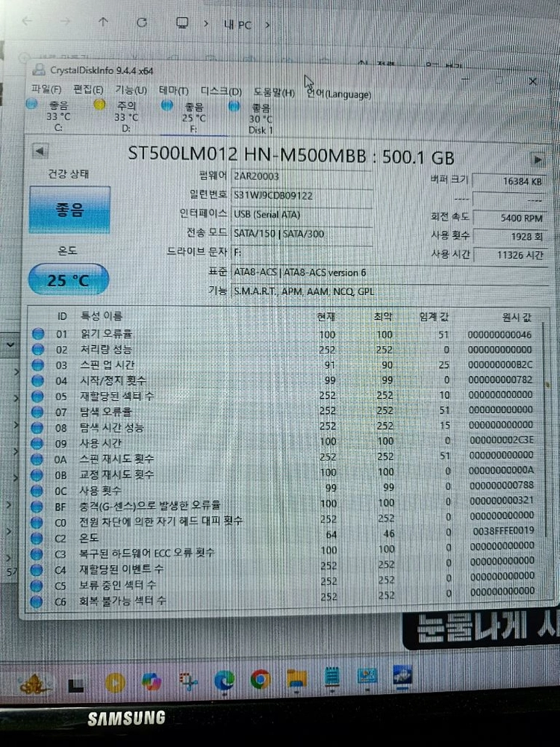
Task: Open the 기능(U) menu
Action: pyautogui.click(x=131, y=90)
